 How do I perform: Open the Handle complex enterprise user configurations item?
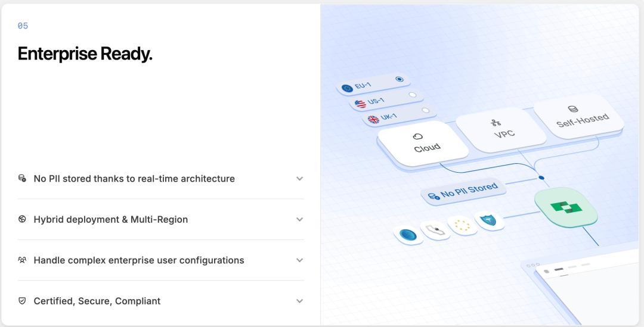tap(161, 260)
